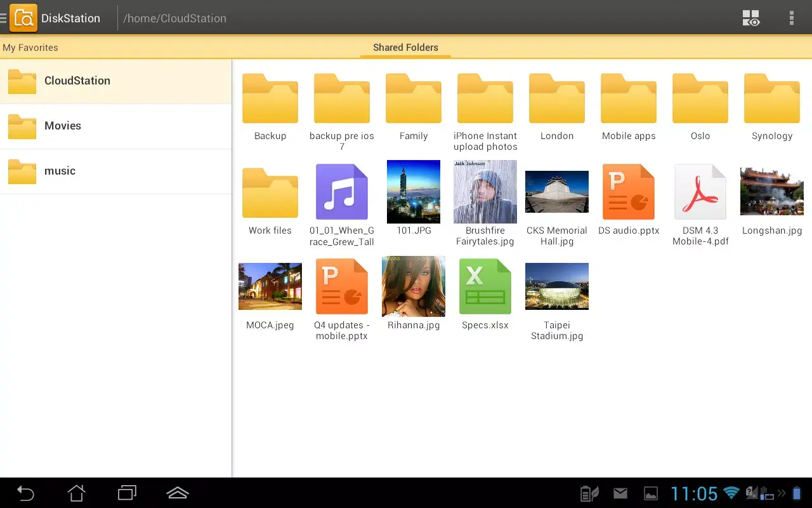Change view mode using the grid-eye icon

click(x=750, y=18)
